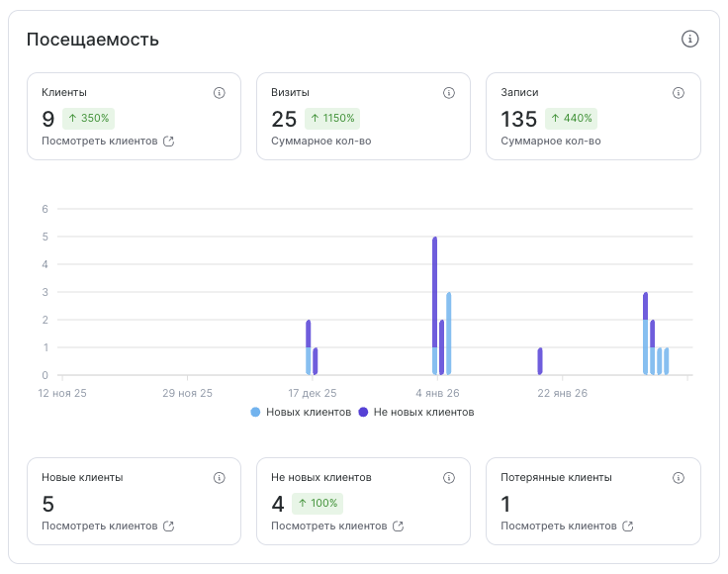Click the info icon in Потерянные клиенты card

point(679,478)
